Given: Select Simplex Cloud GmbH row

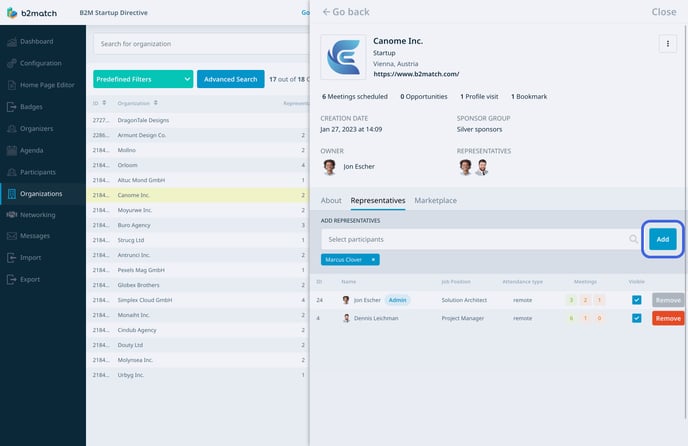Looking at the screenshot, I should 198,300.
